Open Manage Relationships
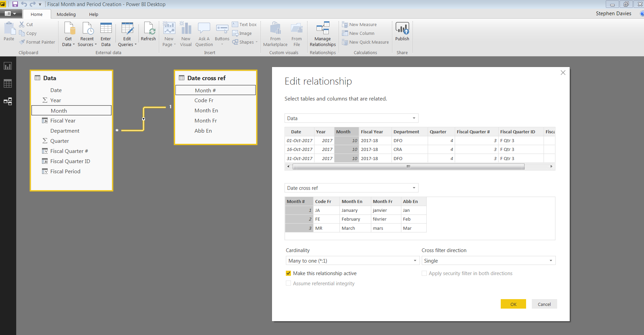 [323, 34]
